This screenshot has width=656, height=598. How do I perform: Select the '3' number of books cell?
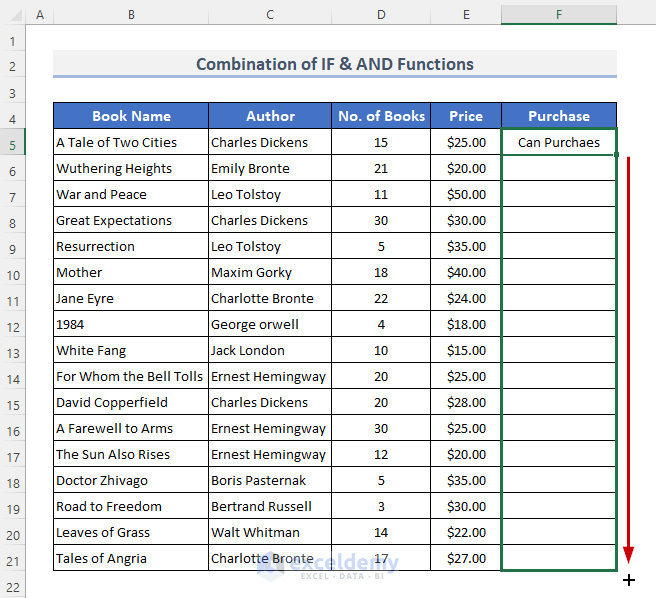(381, 506)
